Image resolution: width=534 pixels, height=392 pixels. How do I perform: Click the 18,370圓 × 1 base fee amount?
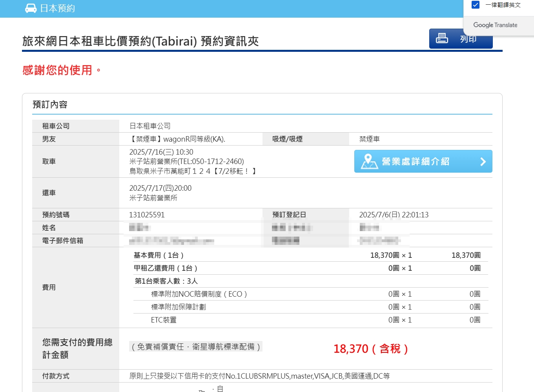click(x=391, y=255)
